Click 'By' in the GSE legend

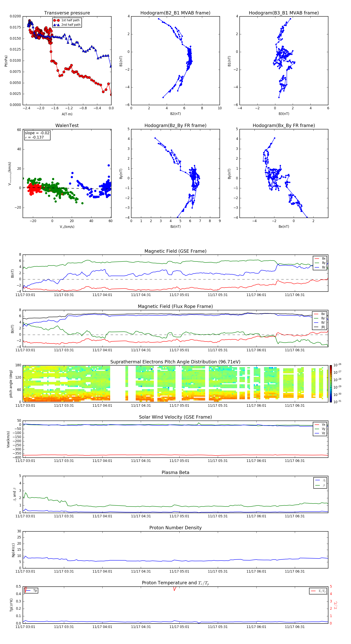320,263
